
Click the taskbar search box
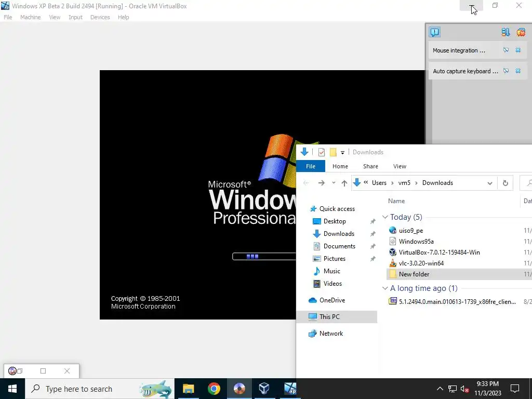click(100, 389)
